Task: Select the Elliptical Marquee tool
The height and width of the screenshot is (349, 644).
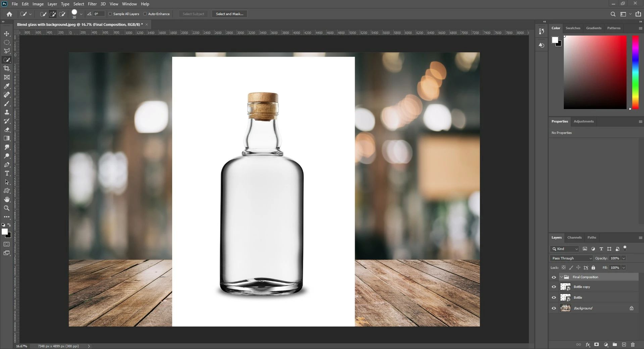Action: point(7,42)
